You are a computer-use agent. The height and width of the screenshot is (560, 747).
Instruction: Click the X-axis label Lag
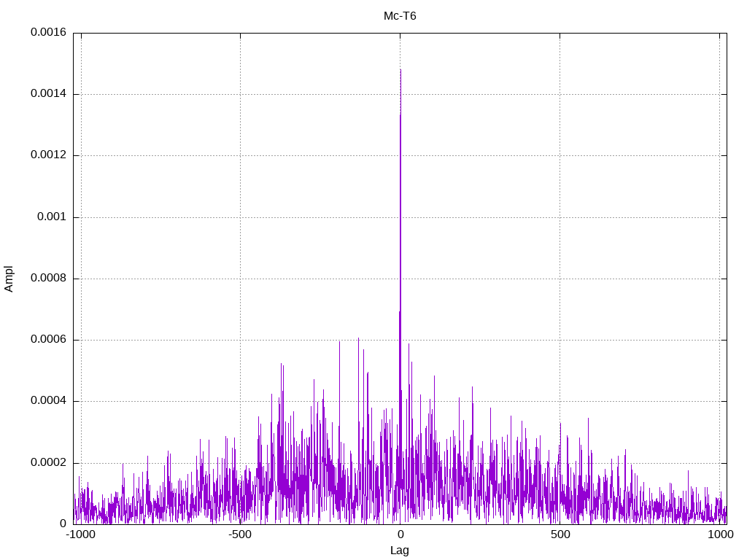(400, 551)
